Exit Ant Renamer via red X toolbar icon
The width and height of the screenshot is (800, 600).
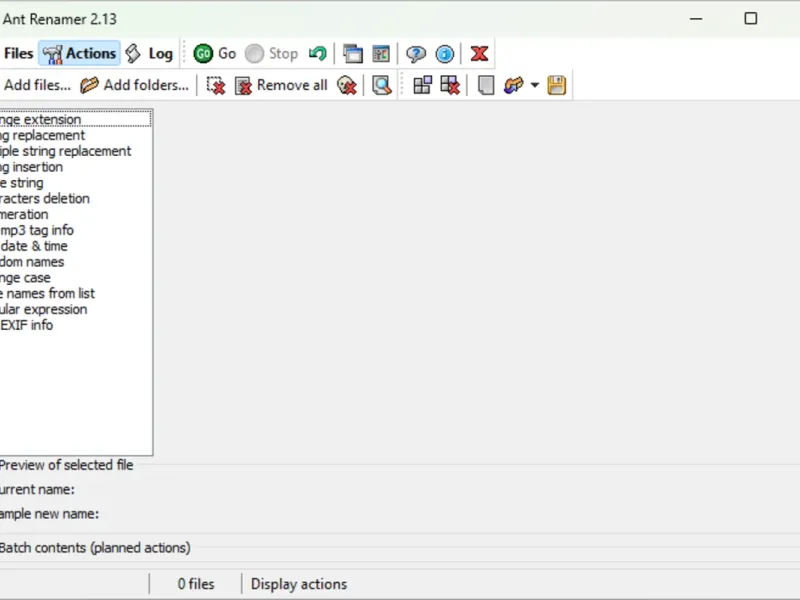(x=479, y=53)
